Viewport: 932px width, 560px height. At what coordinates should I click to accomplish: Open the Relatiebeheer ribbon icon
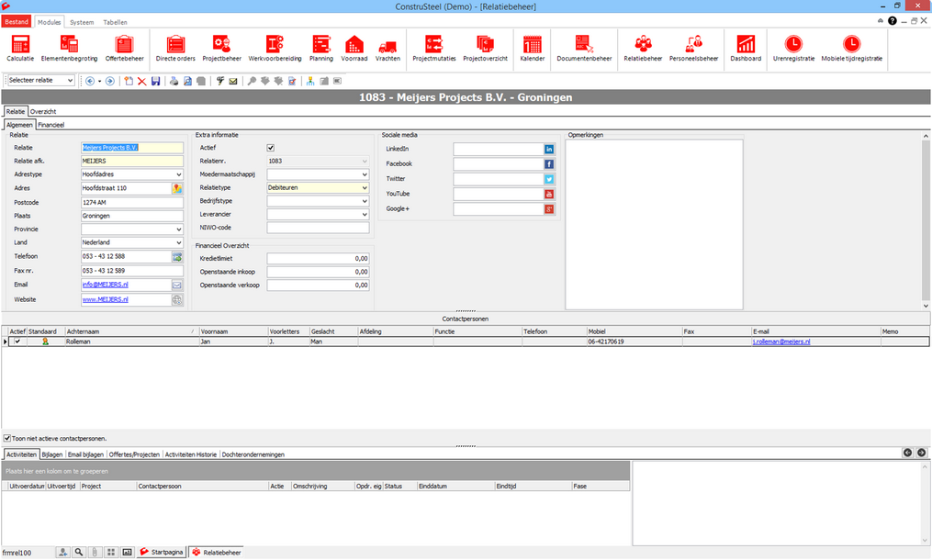pos(643,48)
